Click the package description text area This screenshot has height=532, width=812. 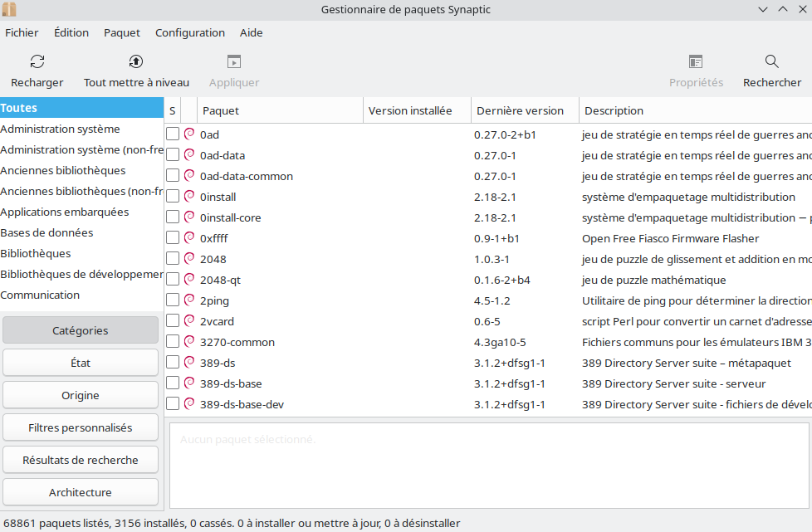point(489,465)
